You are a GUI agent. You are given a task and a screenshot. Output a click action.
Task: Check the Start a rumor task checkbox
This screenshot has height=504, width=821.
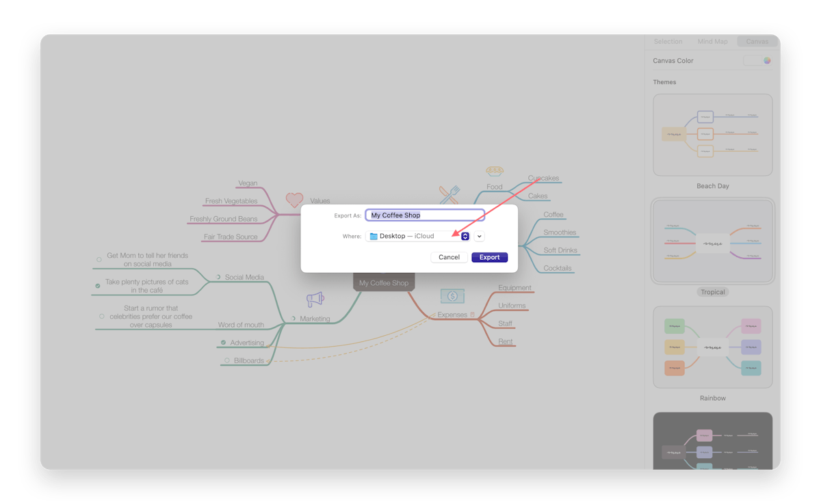[102, 317]
